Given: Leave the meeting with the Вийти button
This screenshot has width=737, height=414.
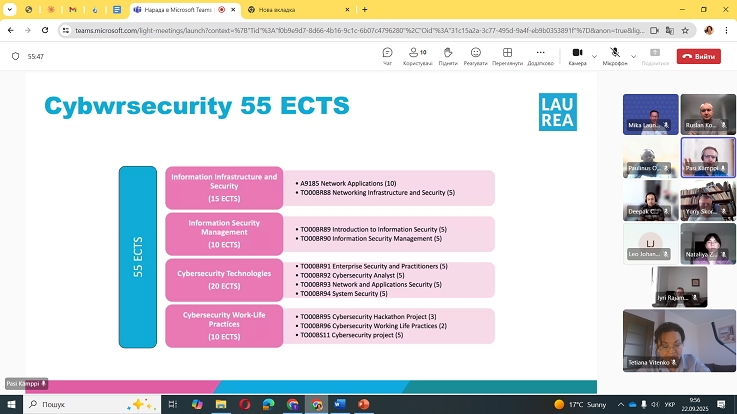Looking at the screenshot, I should click(x=698, y=56).
